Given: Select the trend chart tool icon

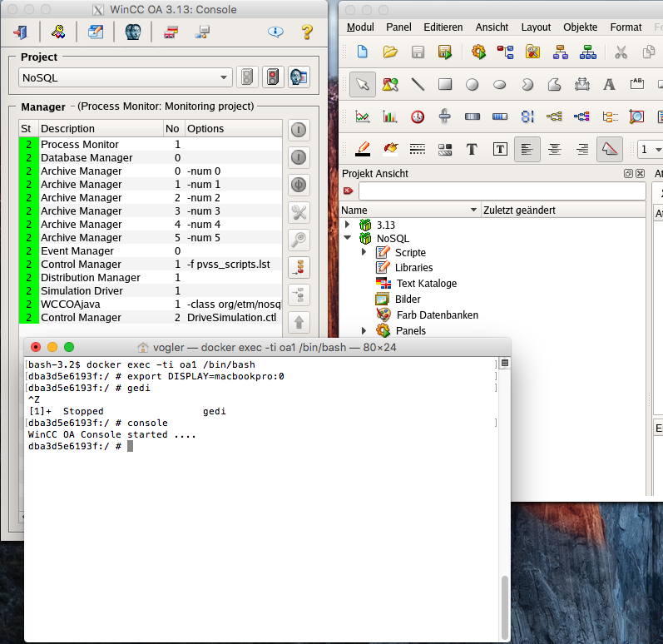Looking at the screenshot, I should 363,116.
